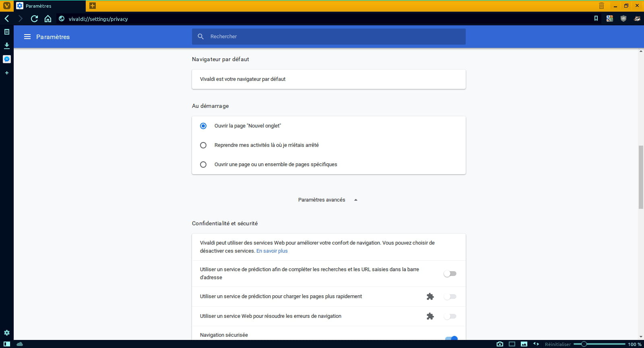Collapse Paramètres avancés section
This screenshot has width=644, height=348.
point(328,200)
